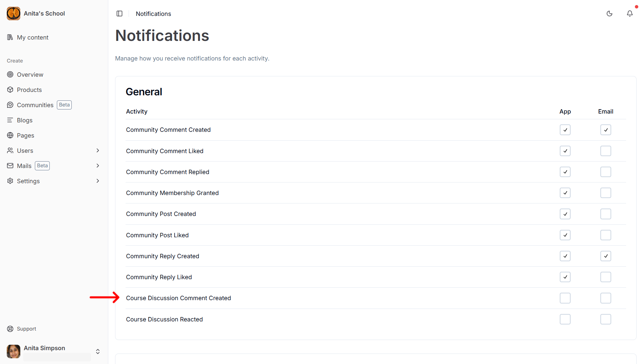Image resolution: width=642 pixels, height=364 pixels.
Task: Click the Pages globe icon
Action: (x=10, y=135)
